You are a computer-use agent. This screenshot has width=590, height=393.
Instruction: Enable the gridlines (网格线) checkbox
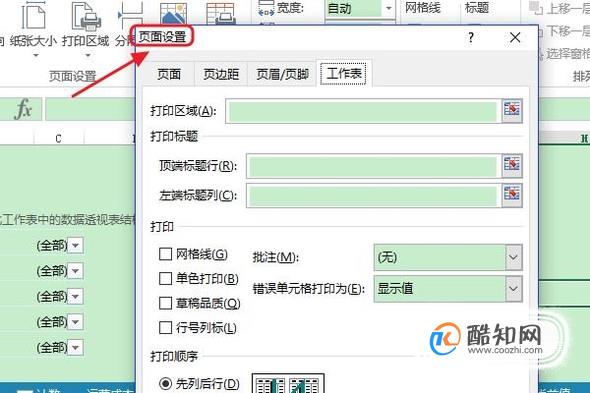click(x=166, y=254)
